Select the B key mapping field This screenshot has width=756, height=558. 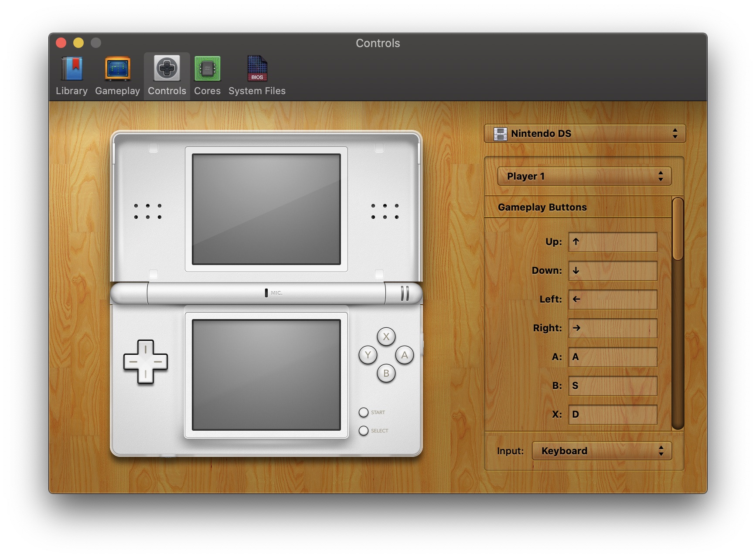coord(613,385)
